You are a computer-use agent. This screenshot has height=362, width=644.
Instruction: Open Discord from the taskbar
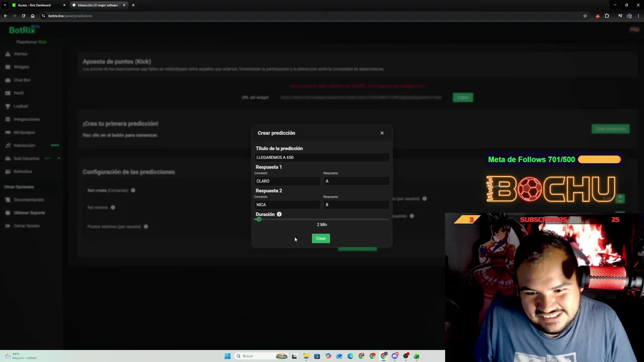[x=395, y=356]
